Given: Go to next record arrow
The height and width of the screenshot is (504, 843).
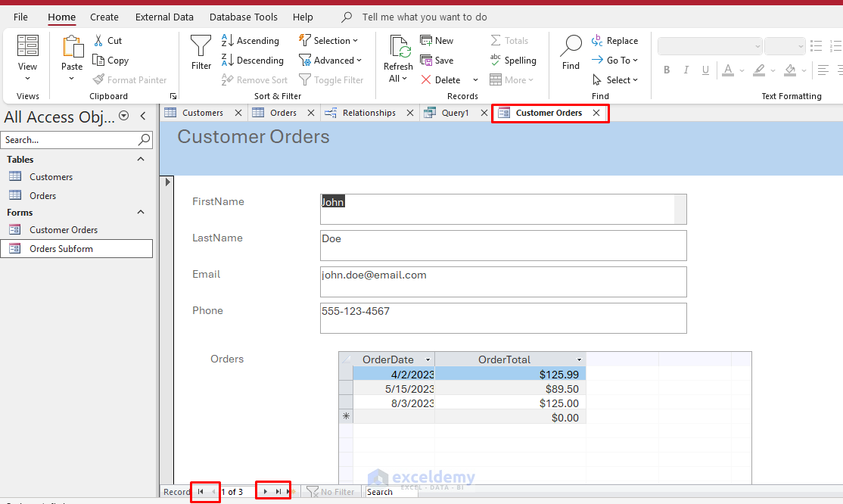Looking at the screenshot, I should 265,492.
